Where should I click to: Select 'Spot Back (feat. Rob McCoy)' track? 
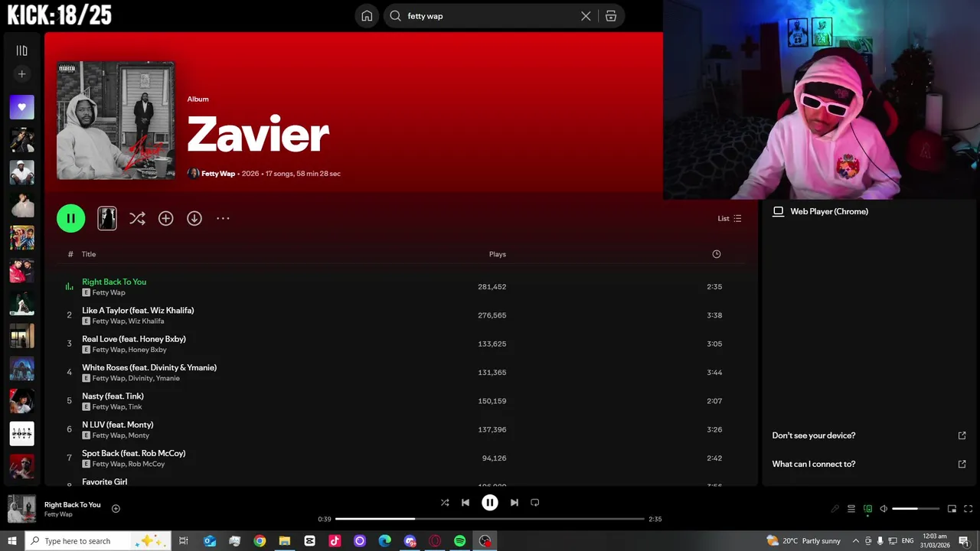point(134,453)
